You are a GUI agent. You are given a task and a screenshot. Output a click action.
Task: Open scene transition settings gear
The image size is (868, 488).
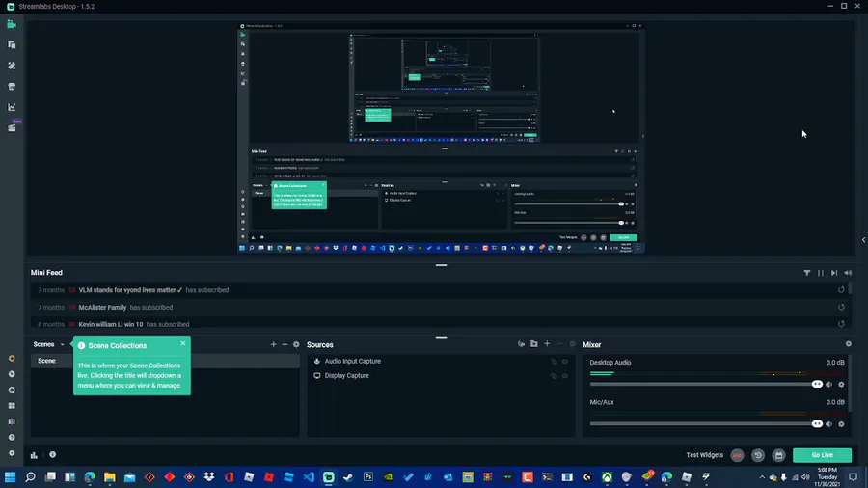tap(296, 344)
